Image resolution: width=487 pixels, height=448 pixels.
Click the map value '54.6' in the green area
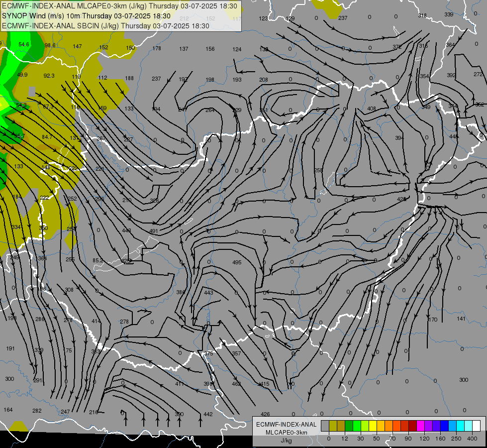[x=23, y=44]
